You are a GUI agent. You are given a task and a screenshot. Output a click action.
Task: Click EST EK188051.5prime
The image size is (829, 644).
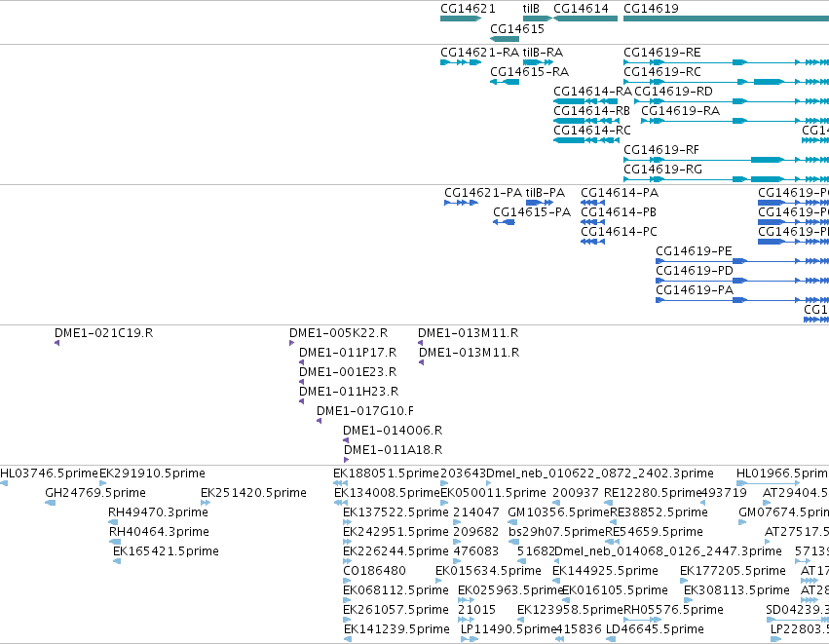(387, 474)
